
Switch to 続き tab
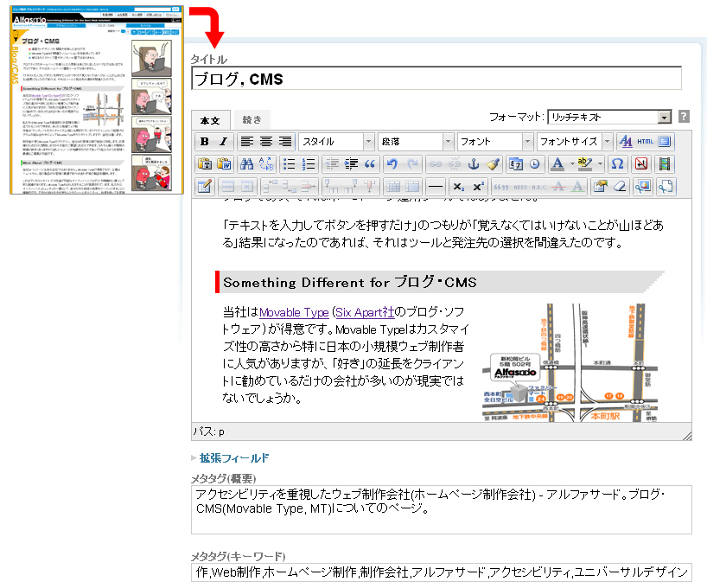point(252,119)
